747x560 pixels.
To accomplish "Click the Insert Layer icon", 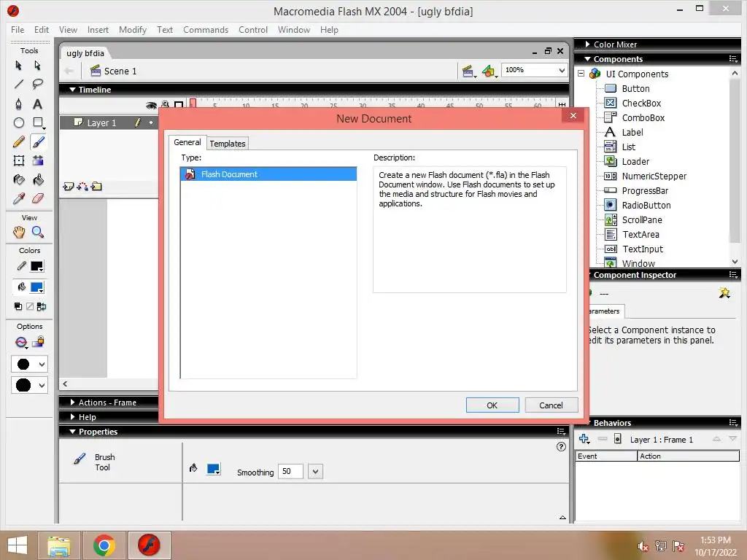I will pos(68,187).
